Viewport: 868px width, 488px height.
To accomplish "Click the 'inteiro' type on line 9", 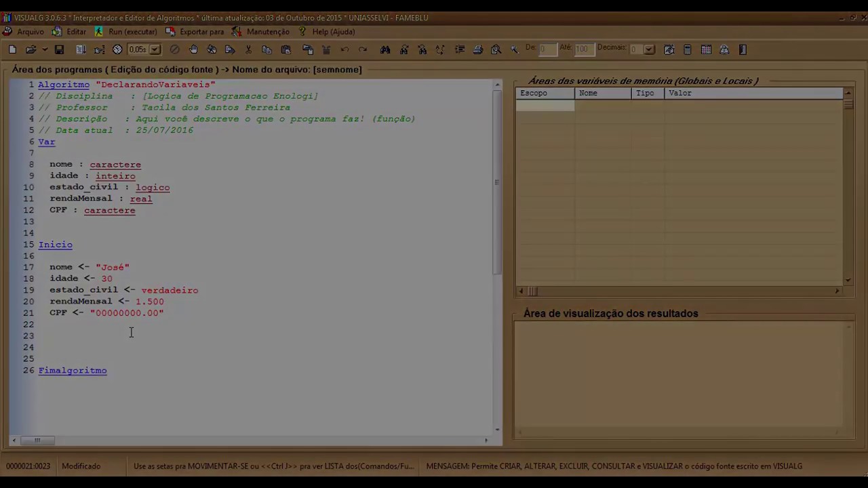I will click(x=115, y=176).
